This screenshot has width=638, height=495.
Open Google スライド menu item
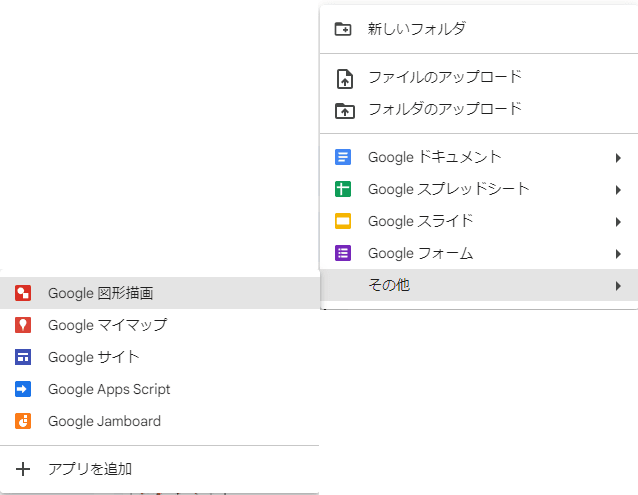tap(479, 221)
